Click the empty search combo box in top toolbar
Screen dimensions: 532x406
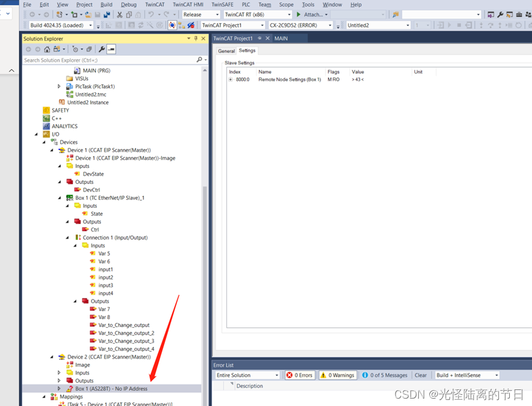pos(442,15)
